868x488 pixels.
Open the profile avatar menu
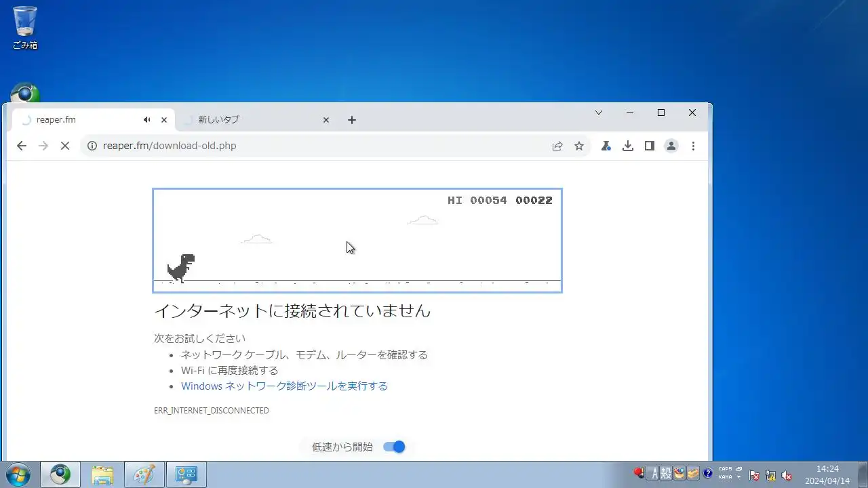671,146
